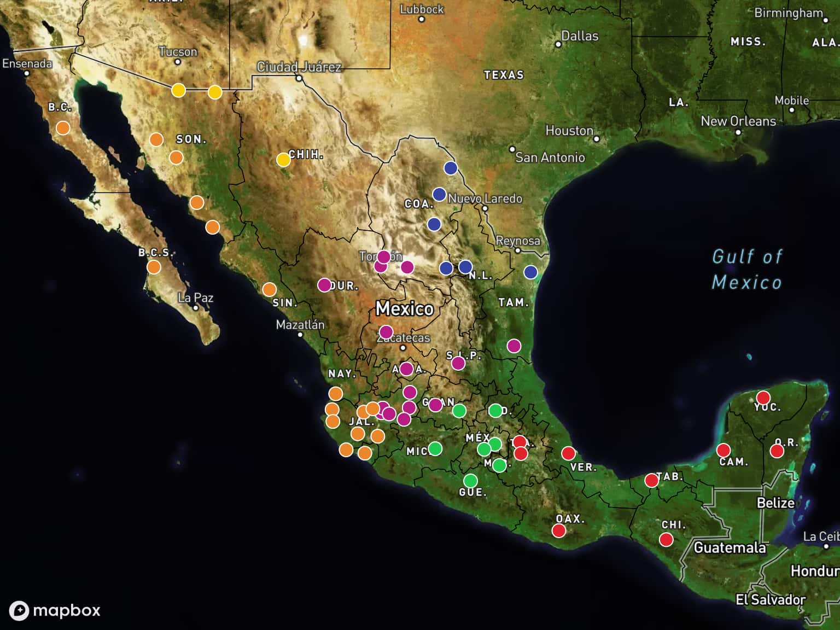Open the orange marker above the SIN. label
The width and height of the screenshot is (840, 630).
(269, 289)
